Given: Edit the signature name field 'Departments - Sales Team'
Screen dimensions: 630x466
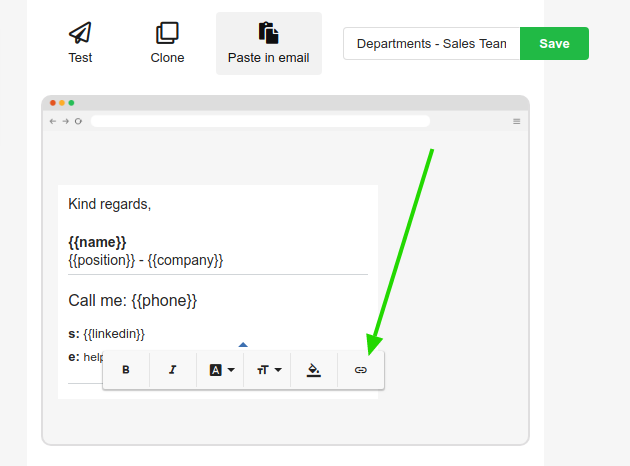Looking at the screenshot, I should pos(432,43).
